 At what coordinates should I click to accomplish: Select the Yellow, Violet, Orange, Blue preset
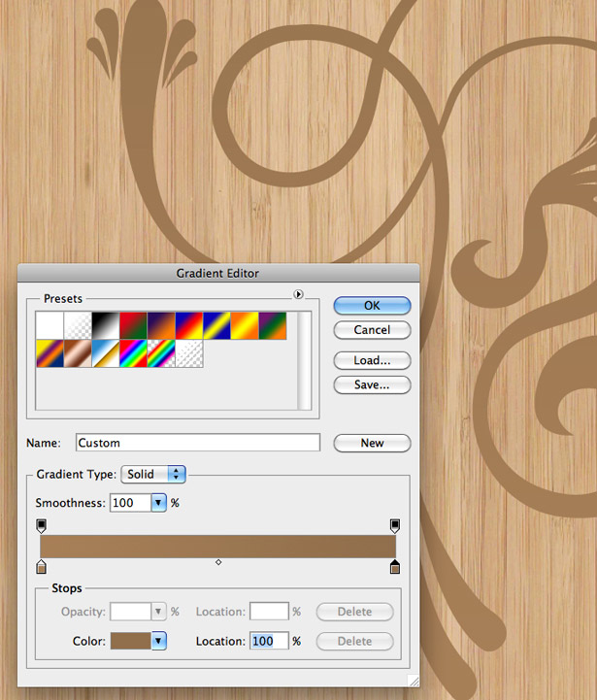(50, 353)
